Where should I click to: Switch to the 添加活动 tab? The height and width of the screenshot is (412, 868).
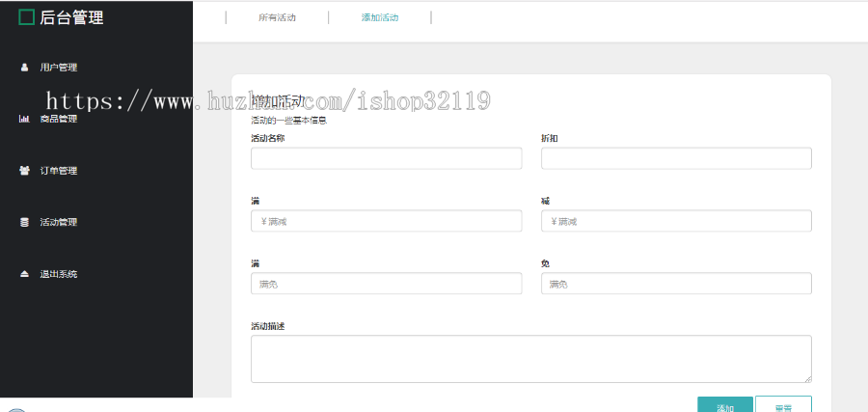380,17
